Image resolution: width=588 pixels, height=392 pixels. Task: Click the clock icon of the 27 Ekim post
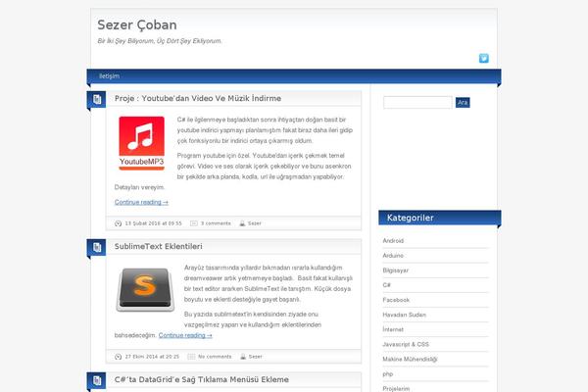click(119, 357)
